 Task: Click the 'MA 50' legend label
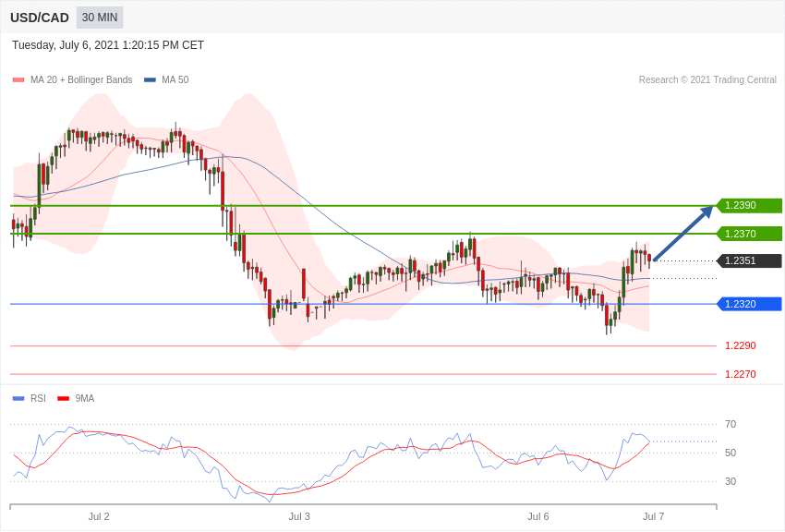[175, 80]
